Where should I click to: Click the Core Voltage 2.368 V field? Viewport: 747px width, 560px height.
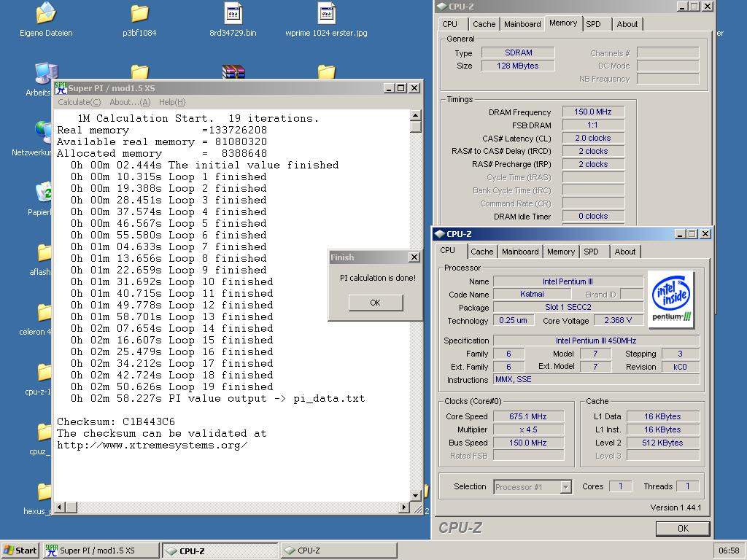(x=618, y=321)
